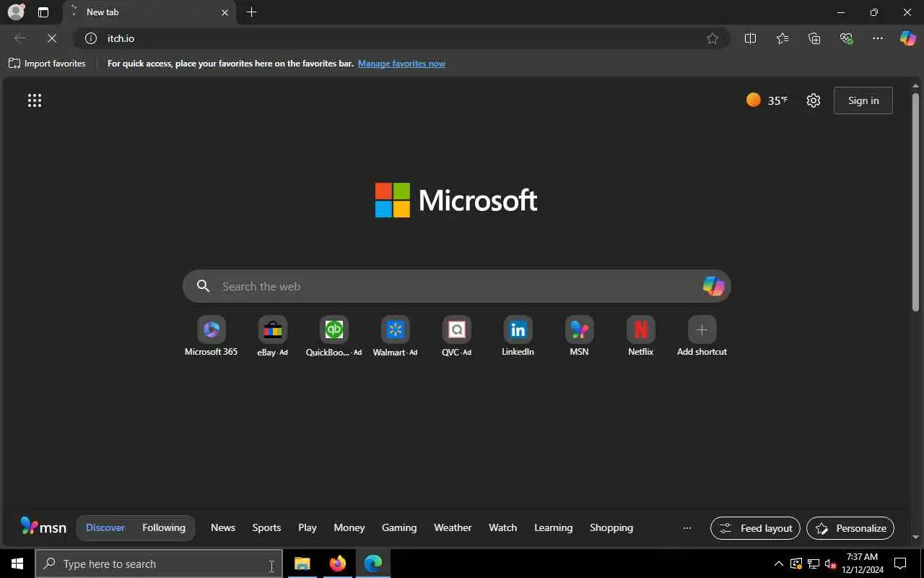Image resolution: width=924 pixels, height=578 pixels.
Task: Open the Gaming category
Action: tap(399, 527)
